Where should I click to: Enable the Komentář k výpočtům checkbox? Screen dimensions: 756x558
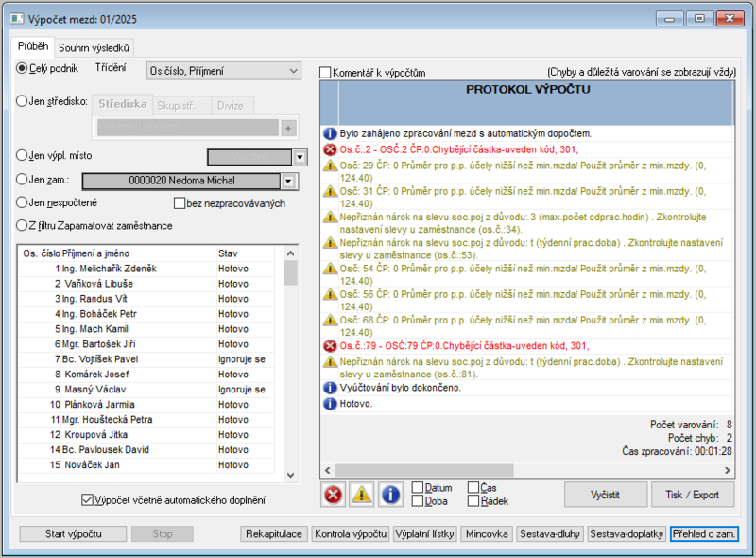click(325, 73)
